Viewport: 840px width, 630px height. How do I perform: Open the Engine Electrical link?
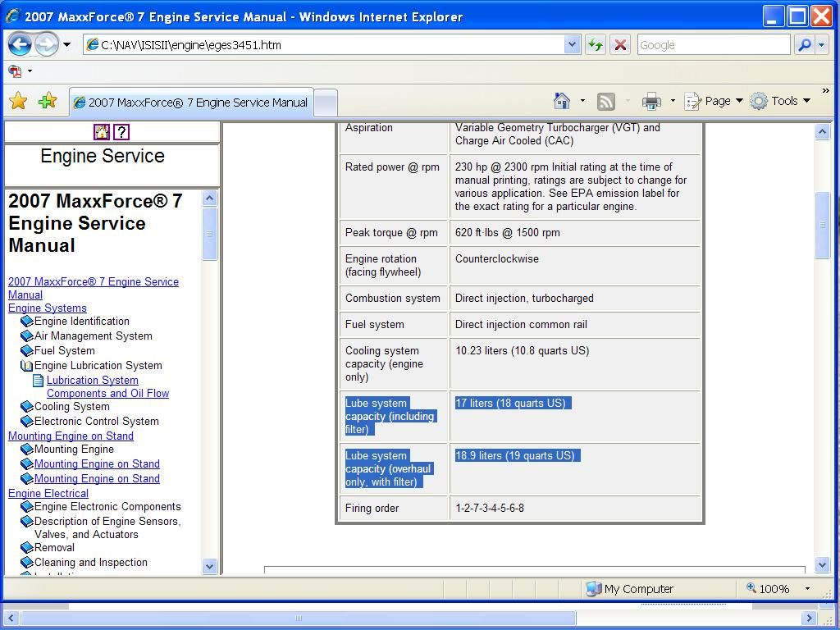(48, 493)
